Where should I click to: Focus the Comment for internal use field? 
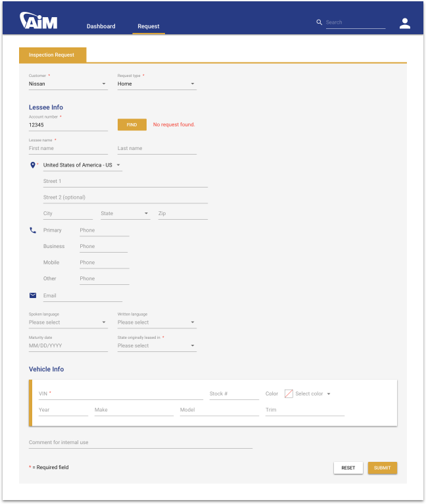(x=140, y=443)
